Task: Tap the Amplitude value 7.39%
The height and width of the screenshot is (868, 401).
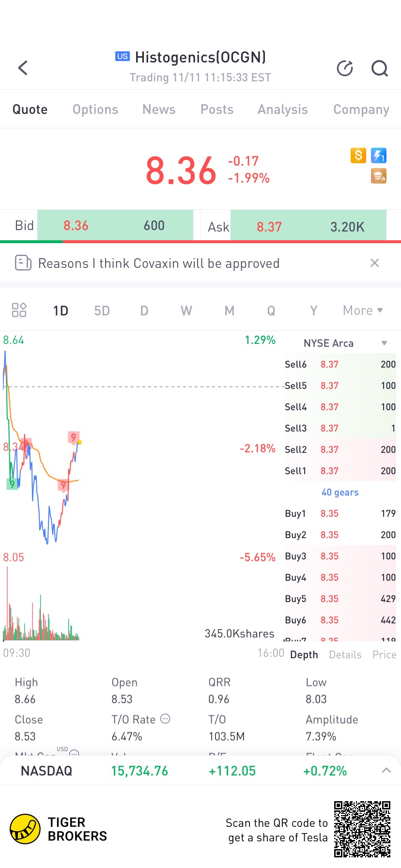Action: tap(321, 736)
